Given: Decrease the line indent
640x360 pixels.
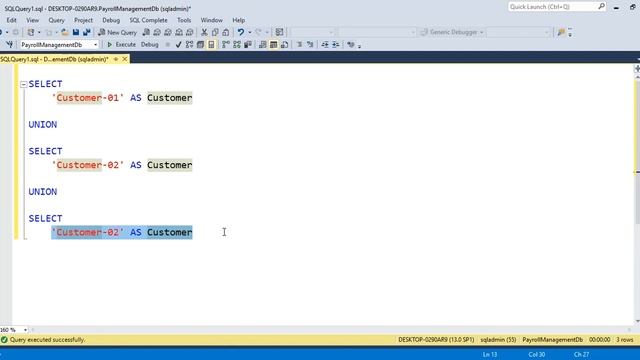Looking at the screenshot, I should [325, 44].
